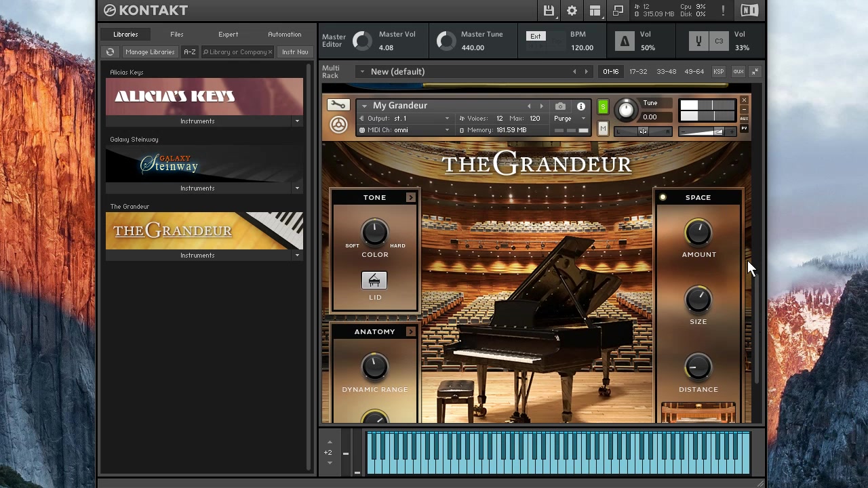Toggle the instrument PV button
Viewport: 868px width, 488px height.
[x=744, y=128]
